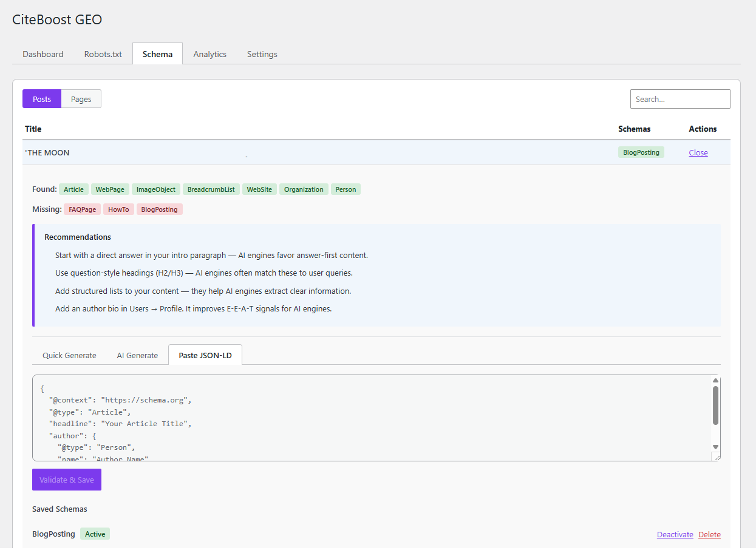Image resolution: width=756 pixels, height=550 pixels.
Task: Open the Analytics tab
Action: tap(209, 53)
